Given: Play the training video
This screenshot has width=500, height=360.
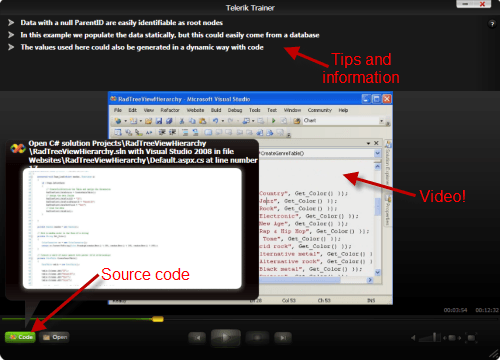Looking at the screenshot, I should pyautogui.click(x=226, y=338).
